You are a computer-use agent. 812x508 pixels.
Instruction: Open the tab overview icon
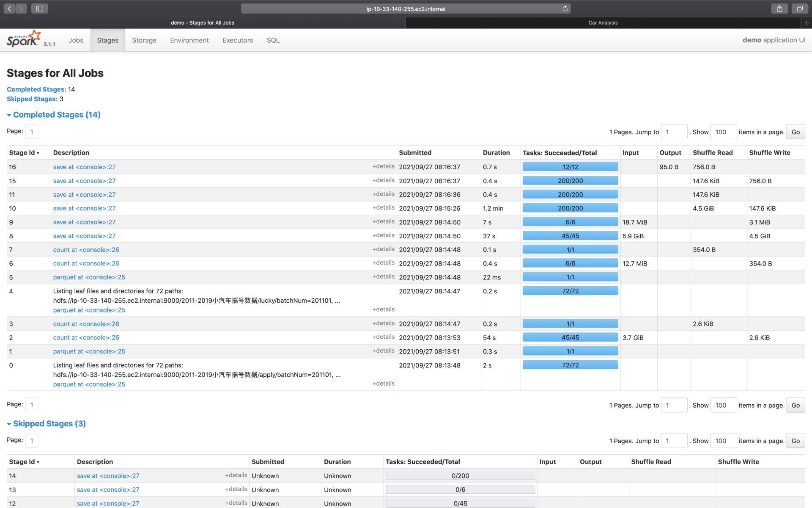click(800, 8)
